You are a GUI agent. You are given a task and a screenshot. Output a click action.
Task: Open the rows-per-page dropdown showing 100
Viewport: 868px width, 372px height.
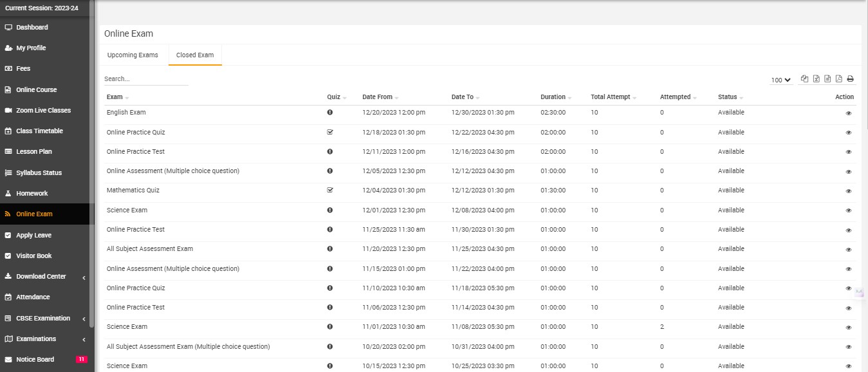pos(780,80)
